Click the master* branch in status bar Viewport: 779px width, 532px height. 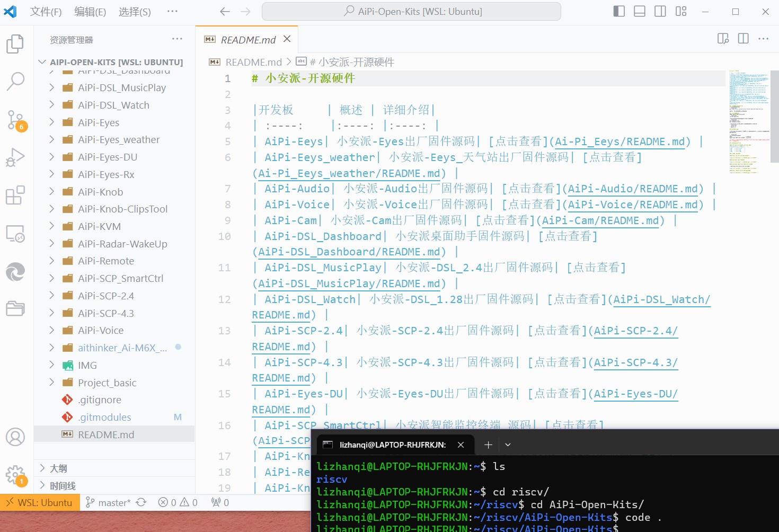108,502
